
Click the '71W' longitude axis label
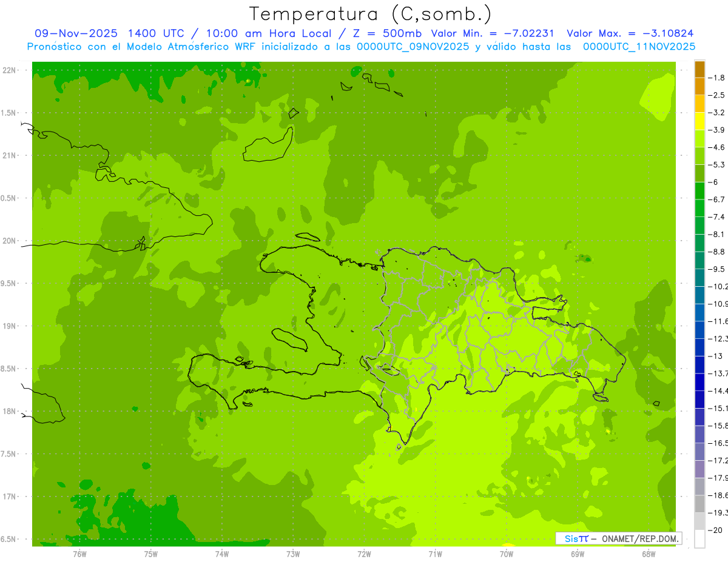435,554
